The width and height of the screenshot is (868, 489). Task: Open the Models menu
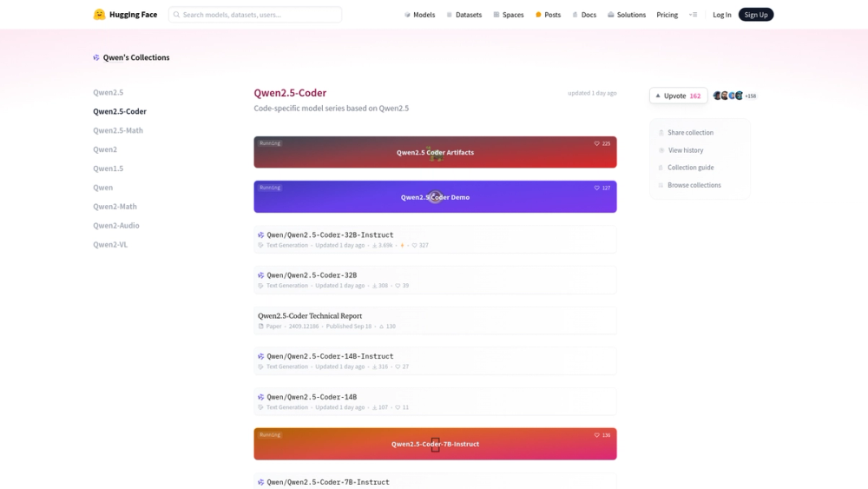[419, 15]
